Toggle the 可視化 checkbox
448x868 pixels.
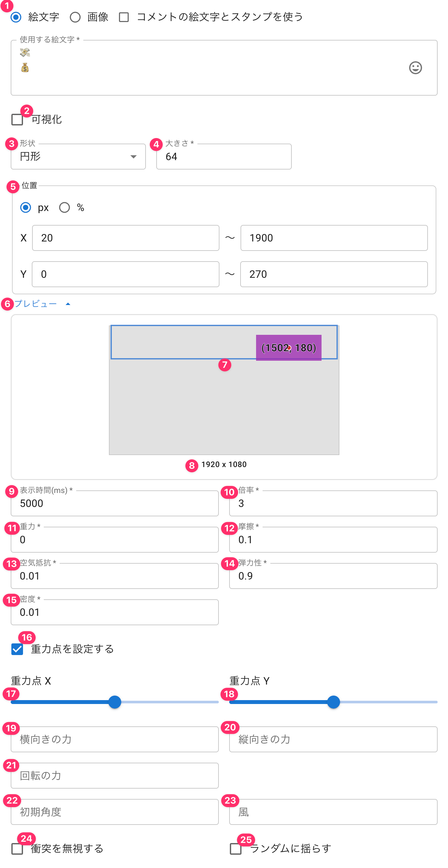point(17,119)
